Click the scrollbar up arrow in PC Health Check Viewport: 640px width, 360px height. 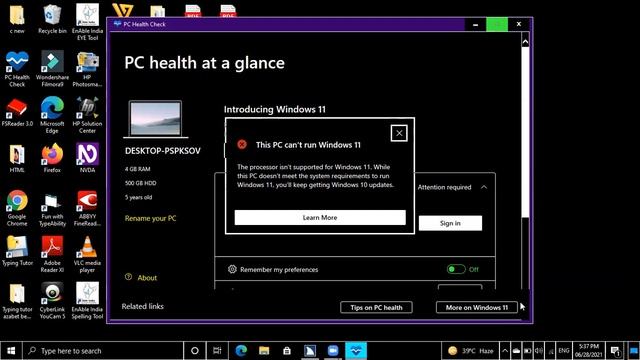point(525,42)
